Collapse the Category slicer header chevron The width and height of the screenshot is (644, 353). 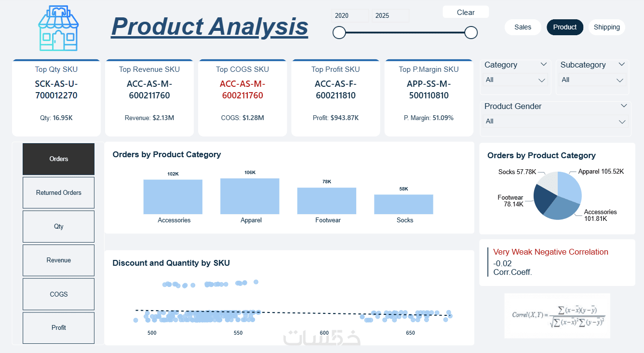(544, 64)
